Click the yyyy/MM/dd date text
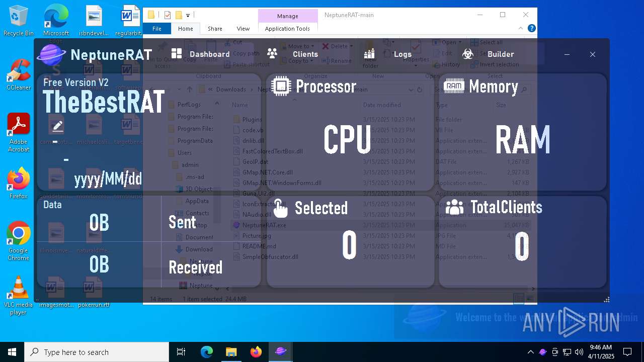The image size is (644, 362). 108,178
